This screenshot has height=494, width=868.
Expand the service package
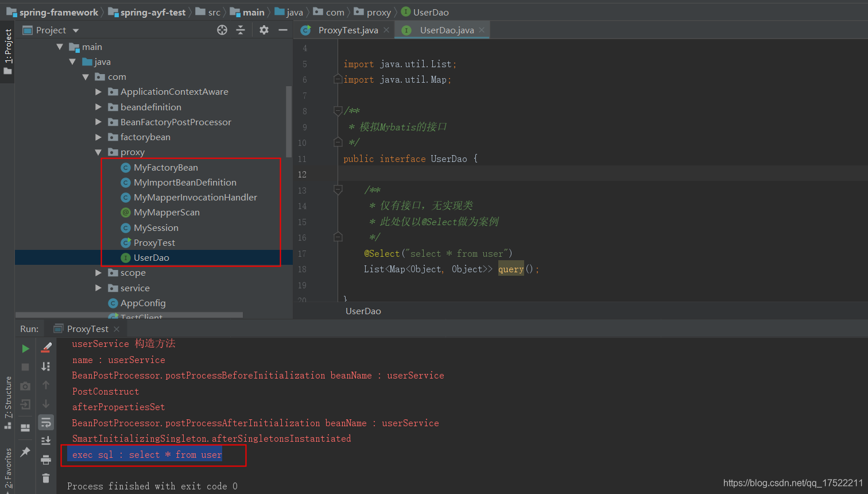[x=98, y=288]
